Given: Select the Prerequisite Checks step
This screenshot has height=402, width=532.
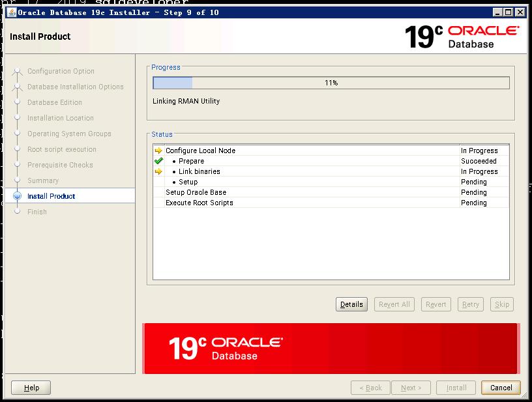Looking at the screenshot, I should (60, 165).
